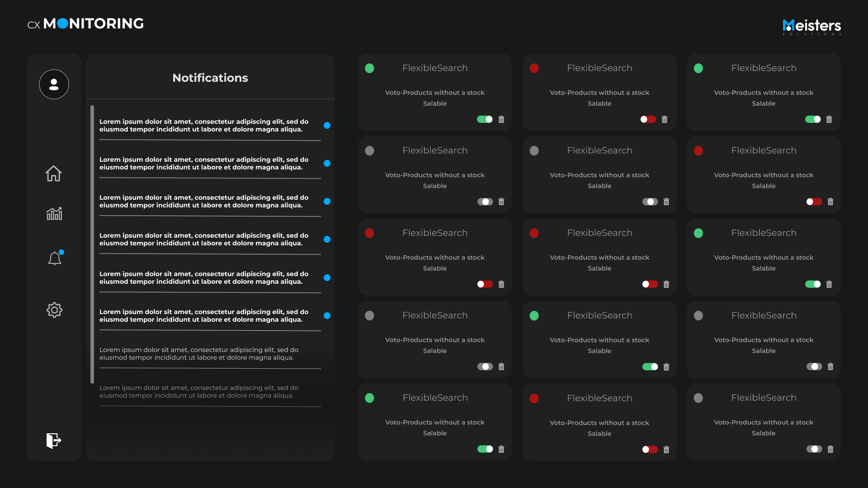Click blue unread dot of first notification
Viewport: 868px width, 488px height.
327,126
